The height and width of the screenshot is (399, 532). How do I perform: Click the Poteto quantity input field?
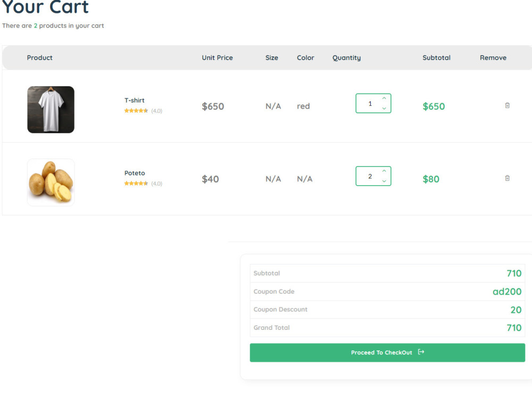(x=373, y=176)
